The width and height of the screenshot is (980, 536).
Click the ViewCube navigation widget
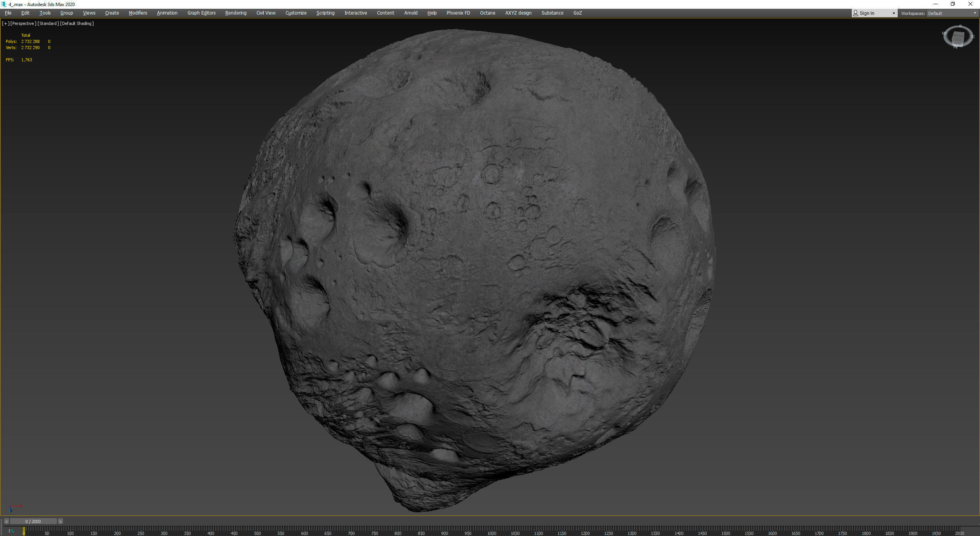coord(958,36)
